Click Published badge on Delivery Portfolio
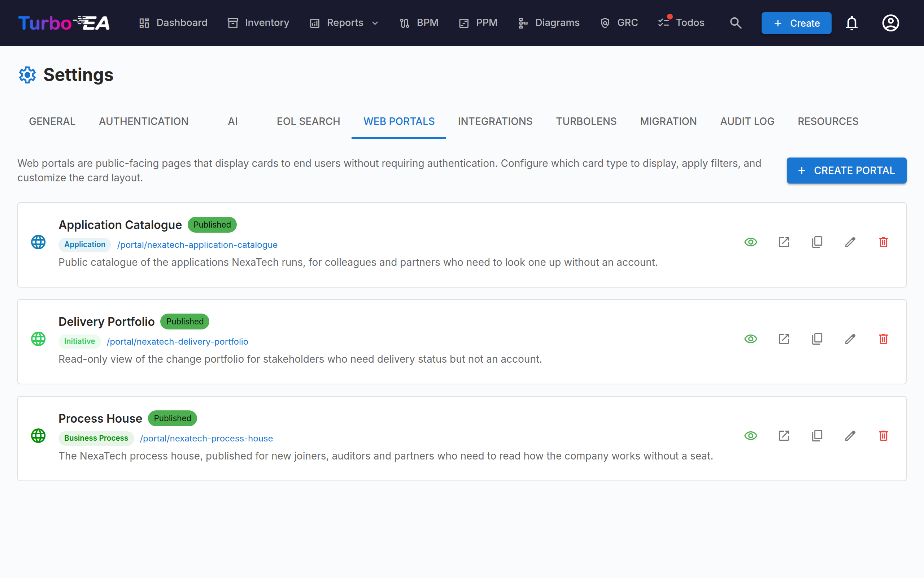This screenshot has width=924, height=578. (185, 322)
